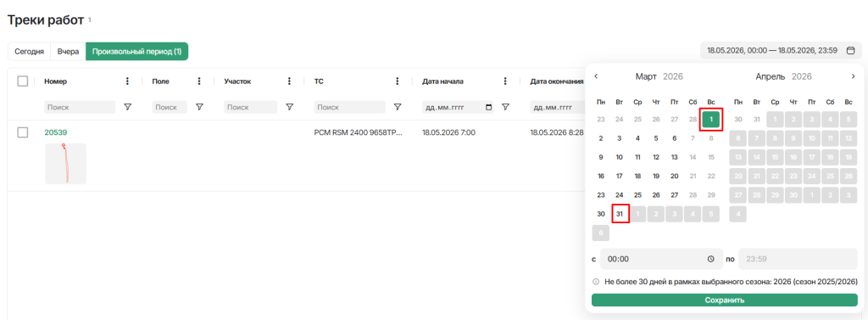
Task: Click filter icon next to Участок search
Action: click(289, 107)
